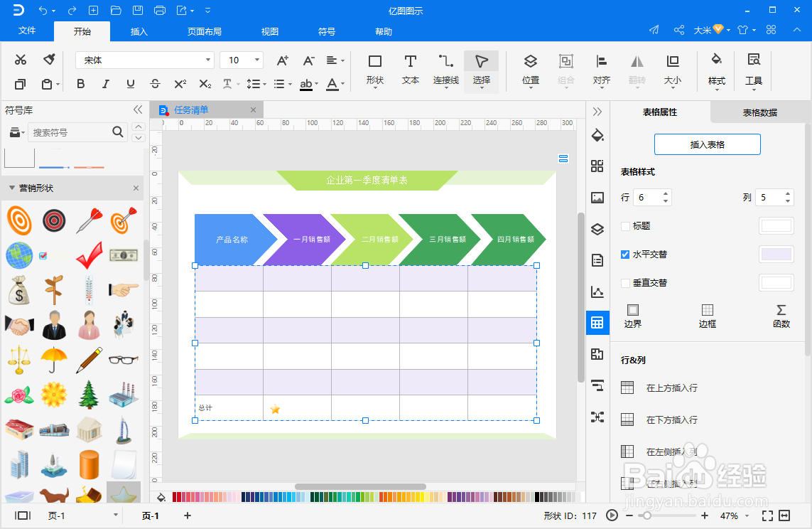
Task: Toggle Bold formatting
Action: pyautogui.click(x=81, y=84)
